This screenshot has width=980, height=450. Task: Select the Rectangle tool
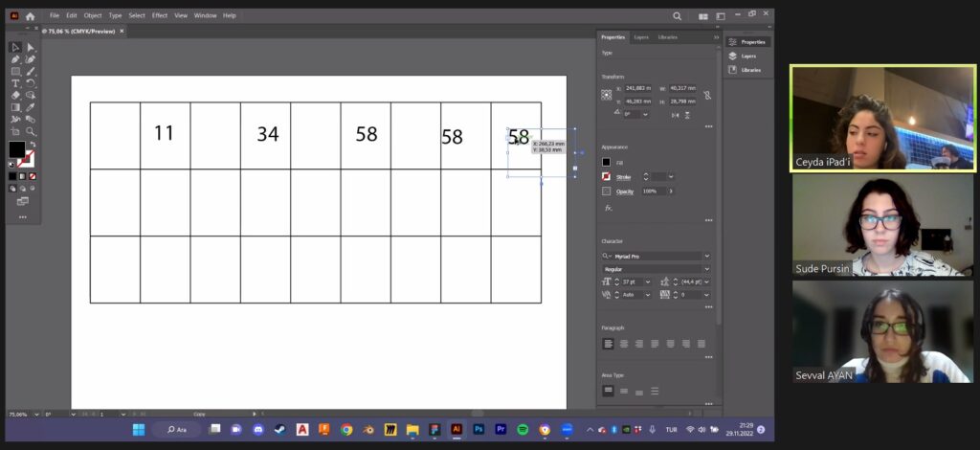click(x=15, y=72)
